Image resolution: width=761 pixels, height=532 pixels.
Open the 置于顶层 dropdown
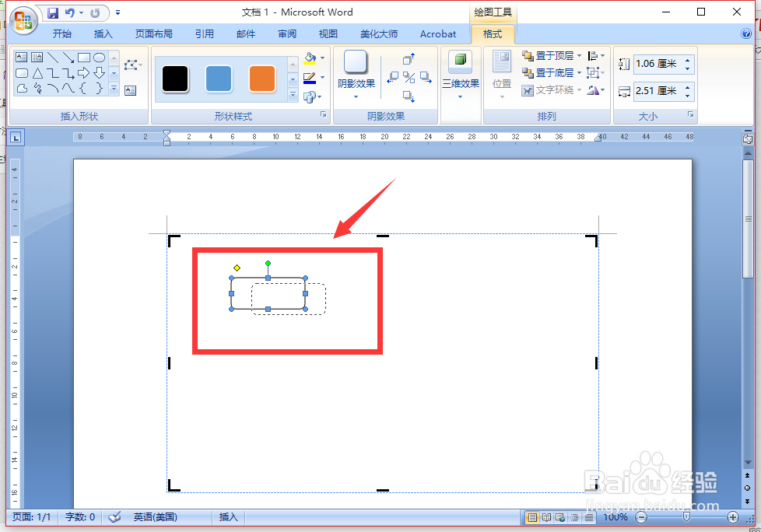click(x=579, y=56)
